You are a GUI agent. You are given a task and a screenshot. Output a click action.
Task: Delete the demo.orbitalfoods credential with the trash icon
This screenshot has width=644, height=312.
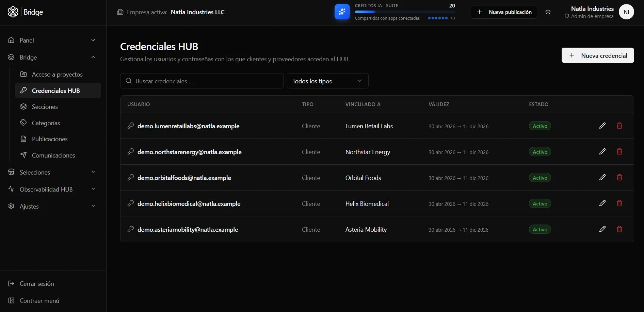pos(619,177)
